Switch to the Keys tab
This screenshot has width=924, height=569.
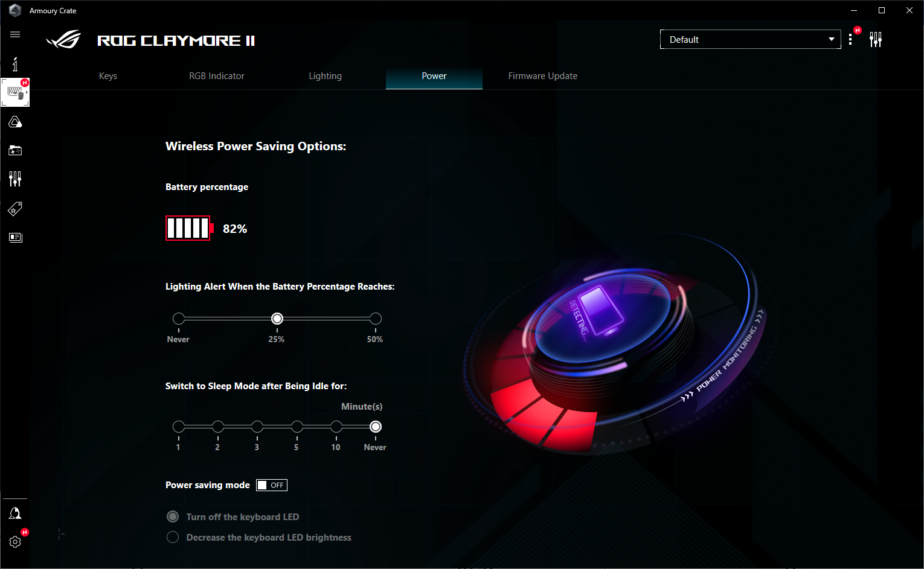[x=108, y=76]
